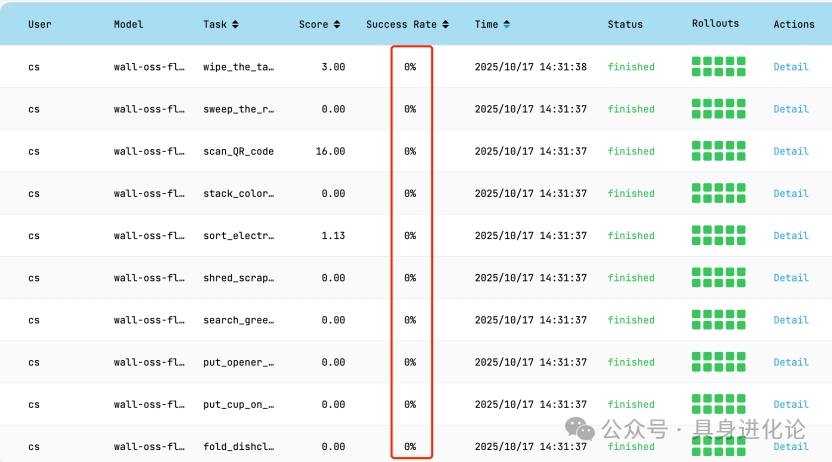The width and height of the screenshot is (832, 462).
Task: Select first rollout square for scan_QR_code
Action: click(697, 146)
